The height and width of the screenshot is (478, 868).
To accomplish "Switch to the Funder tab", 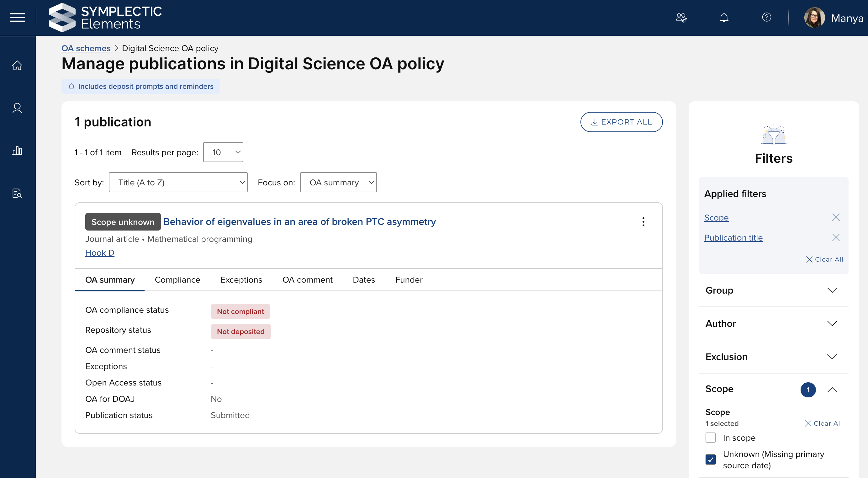I will tap(408, 280).
